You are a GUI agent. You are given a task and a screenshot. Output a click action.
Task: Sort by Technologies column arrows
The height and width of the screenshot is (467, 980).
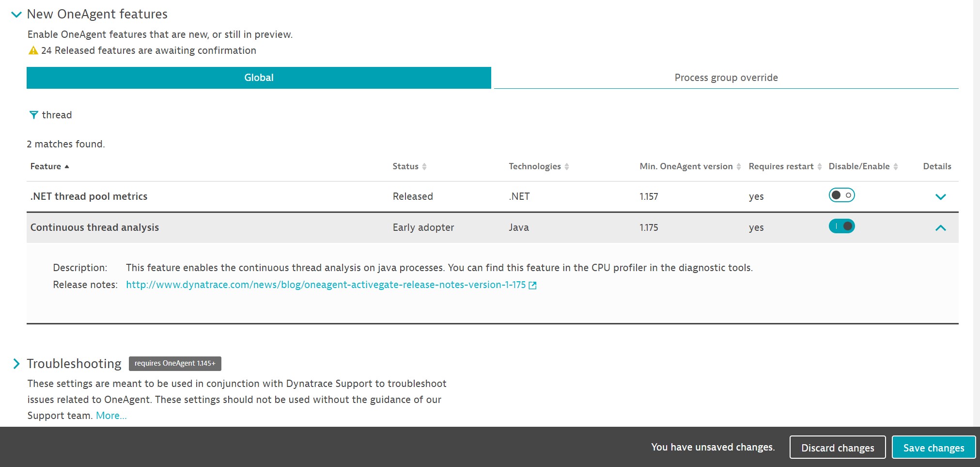567,166
